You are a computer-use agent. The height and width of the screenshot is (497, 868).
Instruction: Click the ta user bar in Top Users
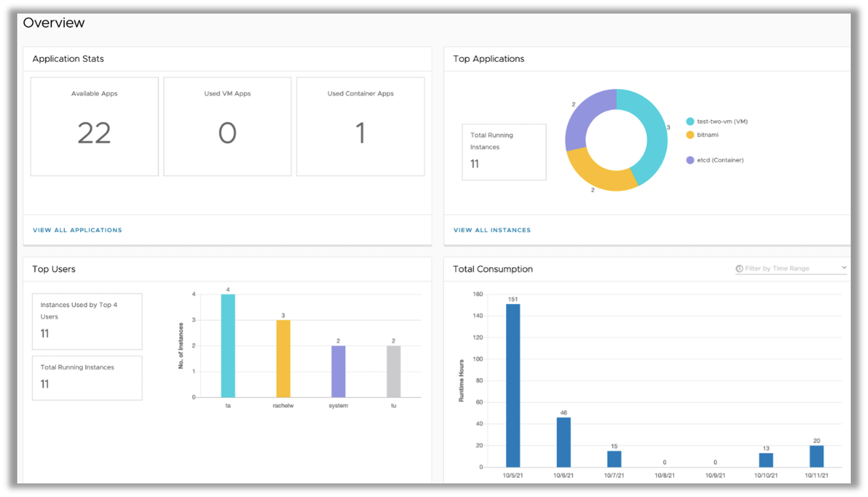(228, 346)
